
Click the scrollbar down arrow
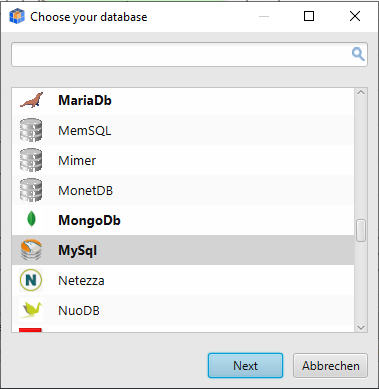(361, 328)
